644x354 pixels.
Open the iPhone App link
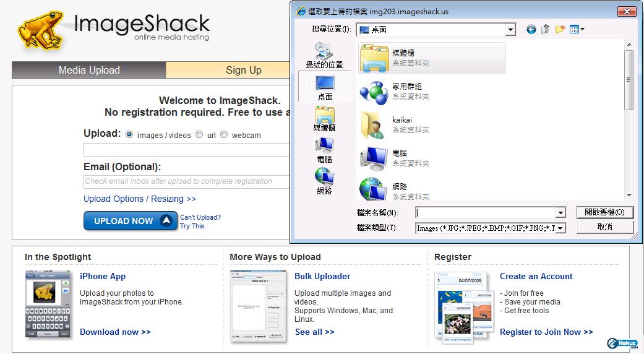103,277
